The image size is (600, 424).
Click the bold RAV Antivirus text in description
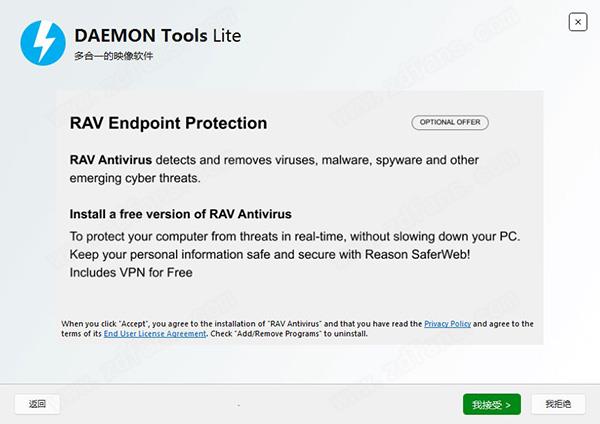(x=111, y=160)
